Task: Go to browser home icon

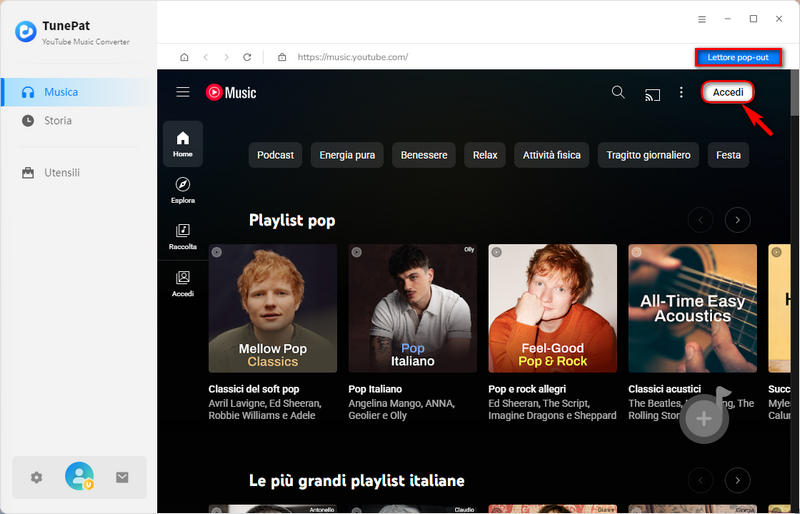Action: pos(184,57)
